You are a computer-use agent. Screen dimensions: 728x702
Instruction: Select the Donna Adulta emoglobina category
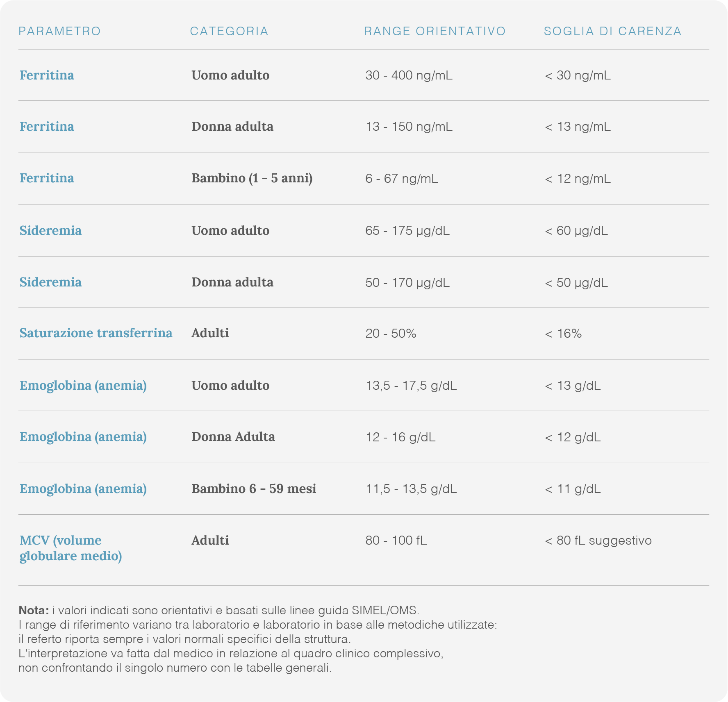tap(233, 436)
